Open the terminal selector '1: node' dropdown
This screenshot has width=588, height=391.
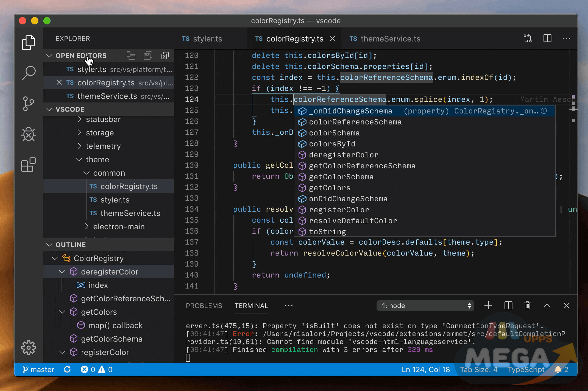coord(425,306)
